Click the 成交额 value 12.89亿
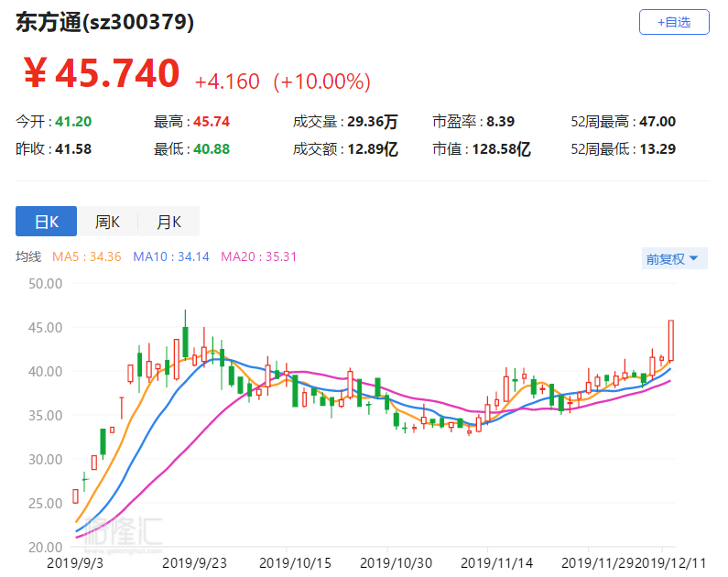Image resolution: width=728 pixels, height=577 pixels. click(373, 149)
